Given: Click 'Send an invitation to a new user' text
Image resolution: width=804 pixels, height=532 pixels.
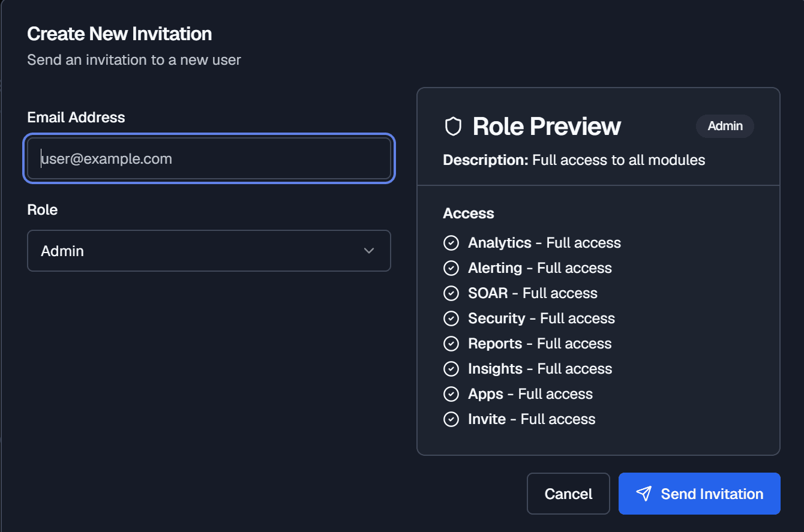Looking at the screenshot, I should [x=134, y=60].
